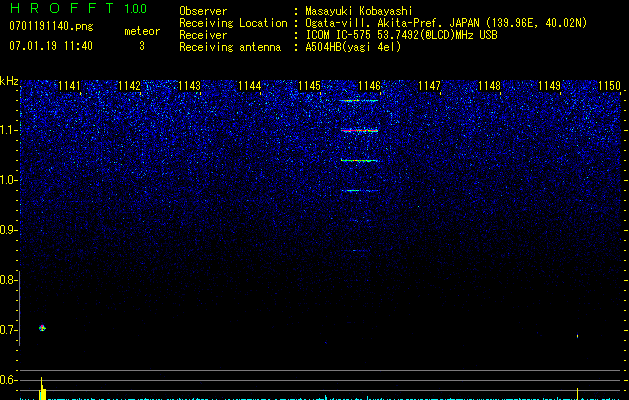Screen dimensions: 629x400
Task: Click the HROFFT 1.0.0 title text
Action: pos(78,8)
